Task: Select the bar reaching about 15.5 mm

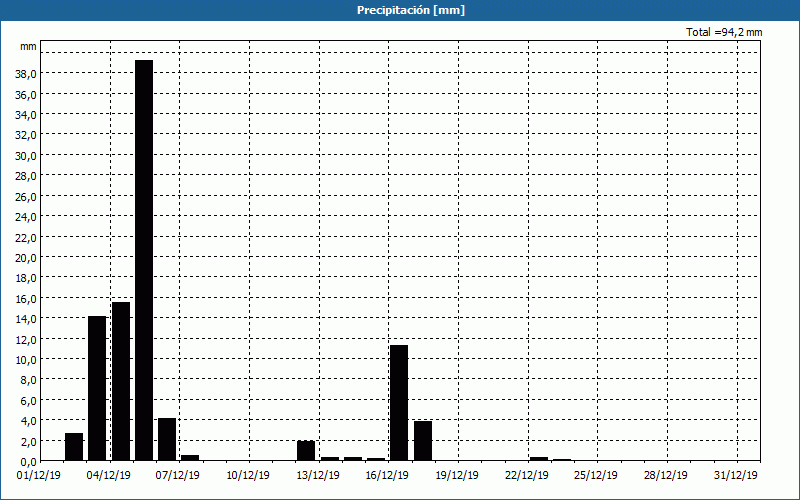Action: point(121,382)
